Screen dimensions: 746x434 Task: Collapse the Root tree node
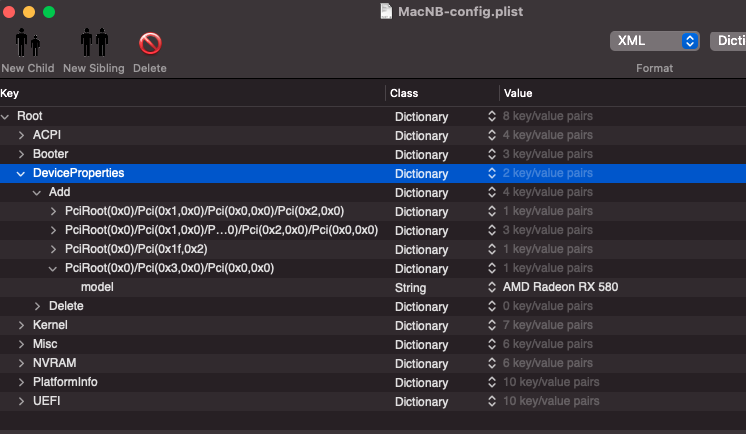click(6, 117)
